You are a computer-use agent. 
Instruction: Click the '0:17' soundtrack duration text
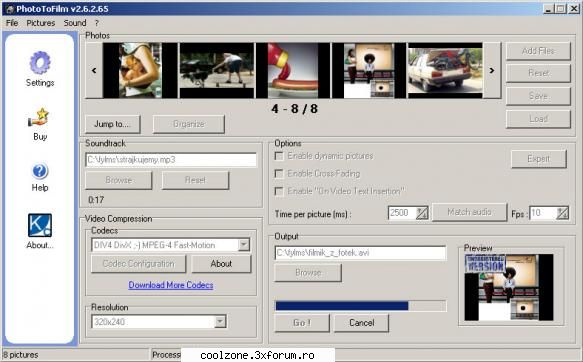coord(96,200)
